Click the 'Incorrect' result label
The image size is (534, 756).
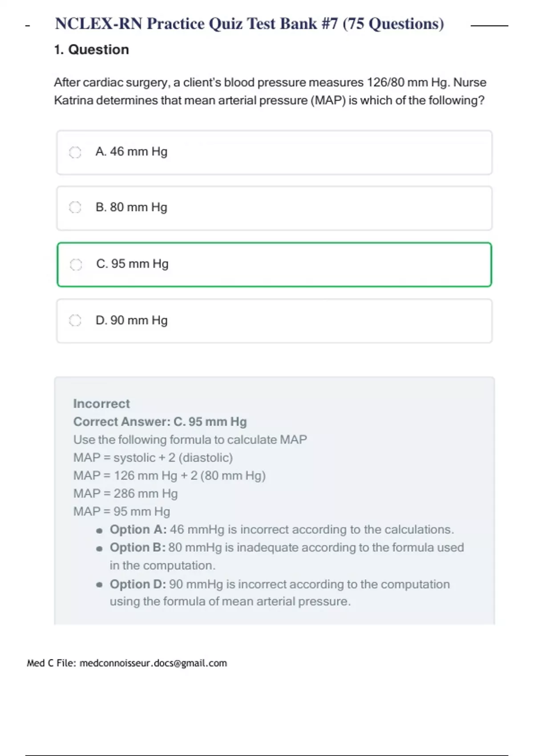(x=101, y=404)
